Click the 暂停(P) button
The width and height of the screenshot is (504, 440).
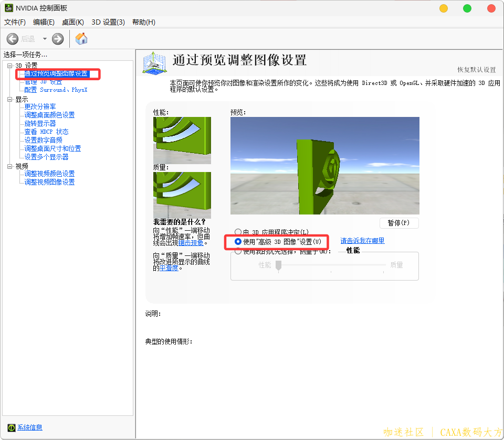click(399, 223)
